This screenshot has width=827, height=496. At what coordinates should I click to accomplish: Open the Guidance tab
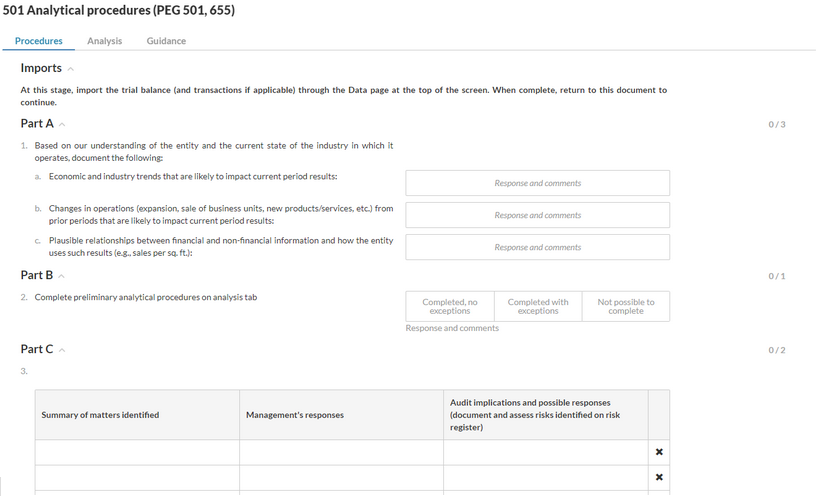[x=166, y=41]
